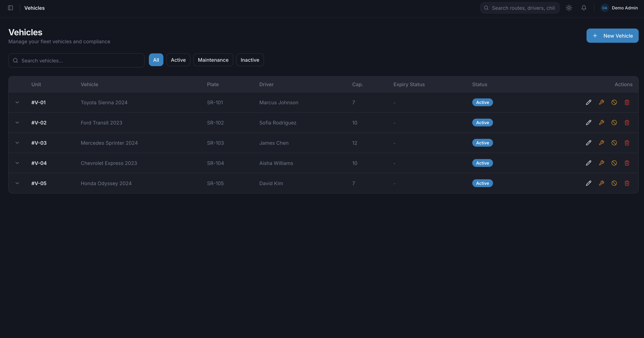644x338 pixels.
Task: Focus the Search vehicles input
Action: [80, 61]
